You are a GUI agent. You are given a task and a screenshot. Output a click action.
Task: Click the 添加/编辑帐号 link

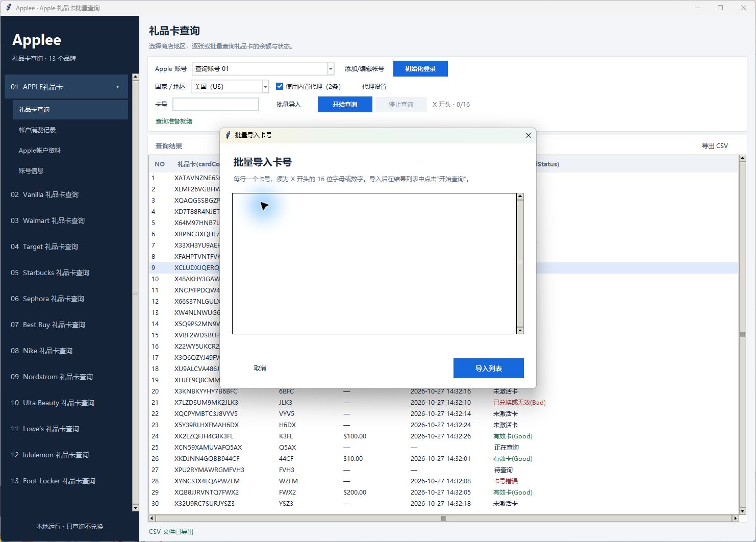pyautogui.click(x=364, y=69)
